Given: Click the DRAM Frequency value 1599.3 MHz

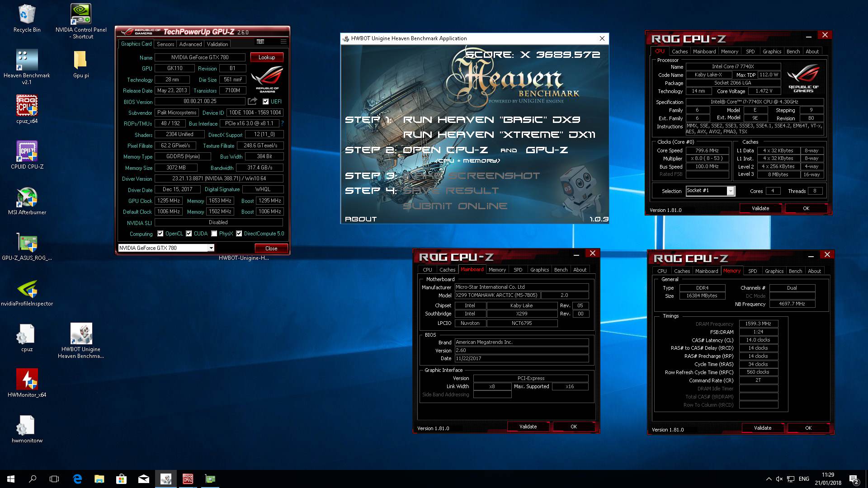Looking at the screenshot, I should [x=758, y=324].
